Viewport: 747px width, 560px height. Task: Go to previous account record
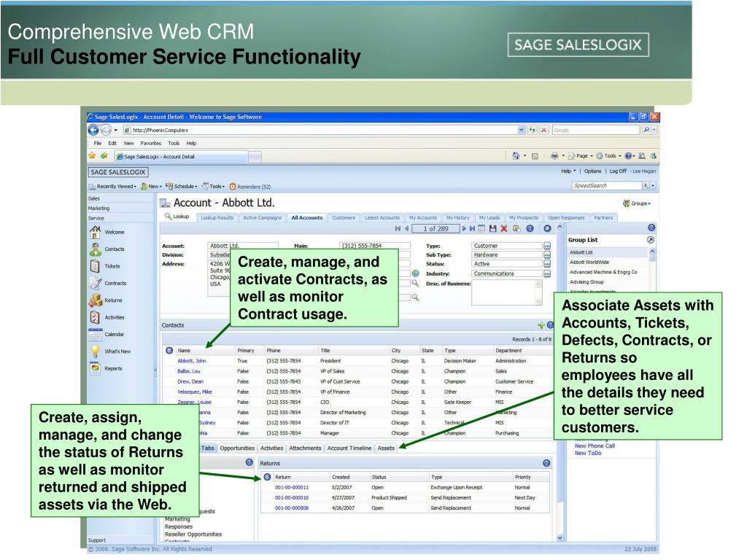(406, 229)
